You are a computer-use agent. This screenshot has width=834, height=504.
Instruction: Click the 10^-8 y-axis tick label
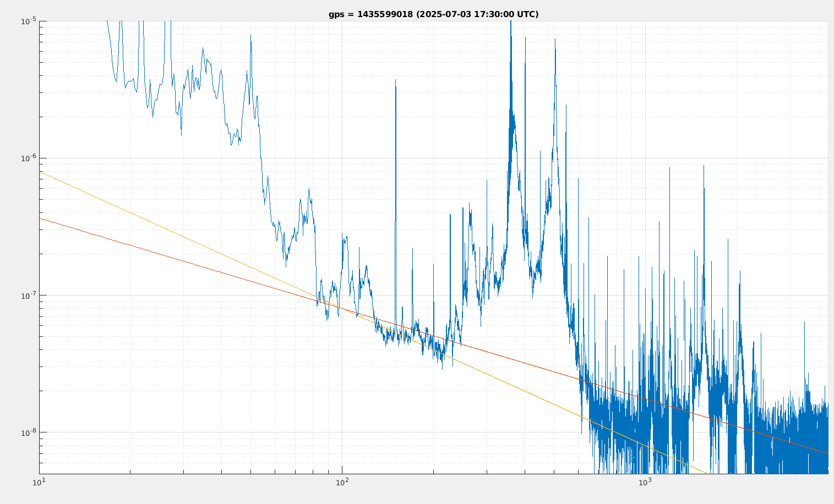pos(29,432)
